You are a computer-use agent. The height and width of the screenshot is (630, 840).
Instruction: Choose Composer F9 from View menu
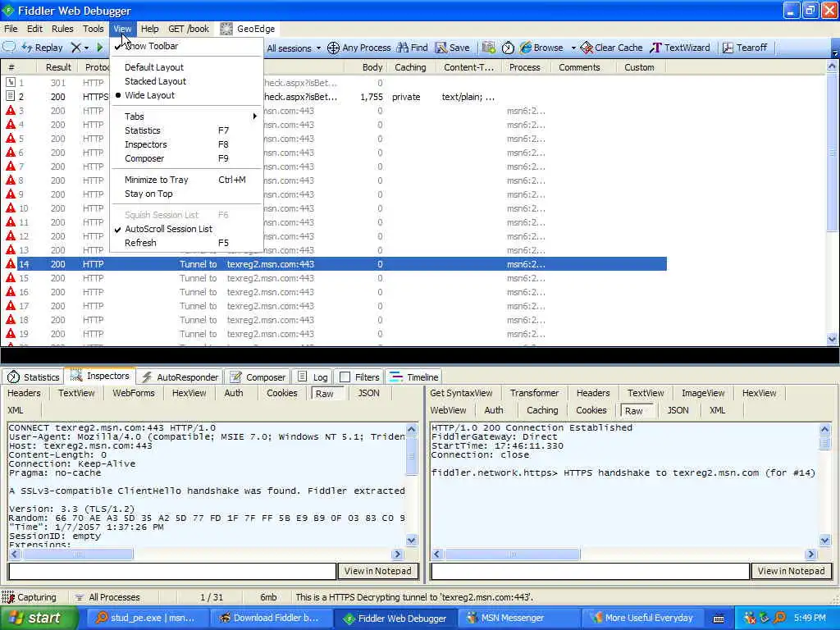point(186,158)
